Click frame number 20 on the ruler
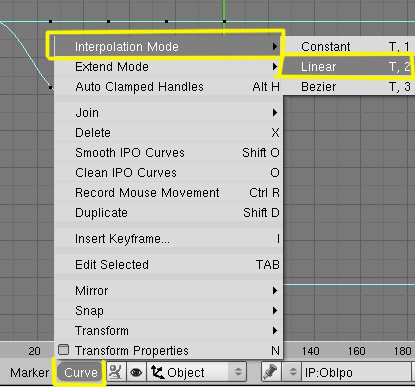The width and height of the screenshot is (415, 387). (x=34, y=351)
